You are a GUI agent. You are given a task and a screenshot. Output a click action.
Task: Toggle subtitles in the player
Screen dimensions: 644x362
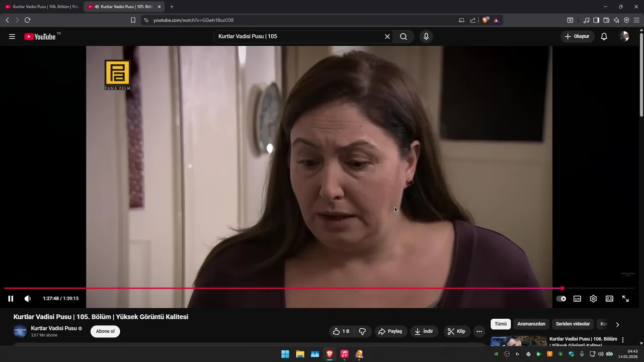[x=577, y=299]
